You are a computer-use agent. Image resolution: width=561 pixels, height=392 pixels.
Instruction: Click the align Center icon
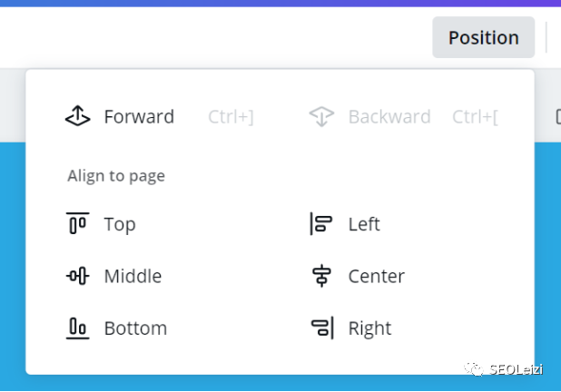(x=322, y=276)
